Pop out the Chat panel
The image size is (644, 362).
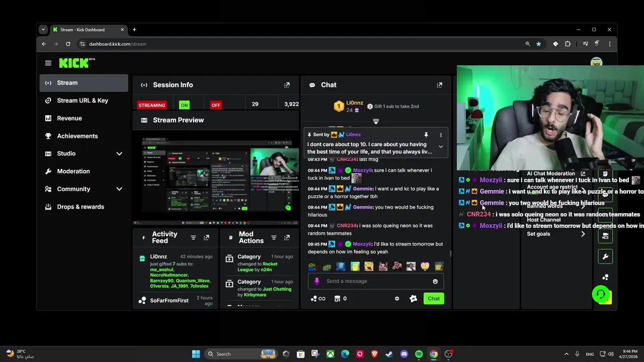click(439, 85)
